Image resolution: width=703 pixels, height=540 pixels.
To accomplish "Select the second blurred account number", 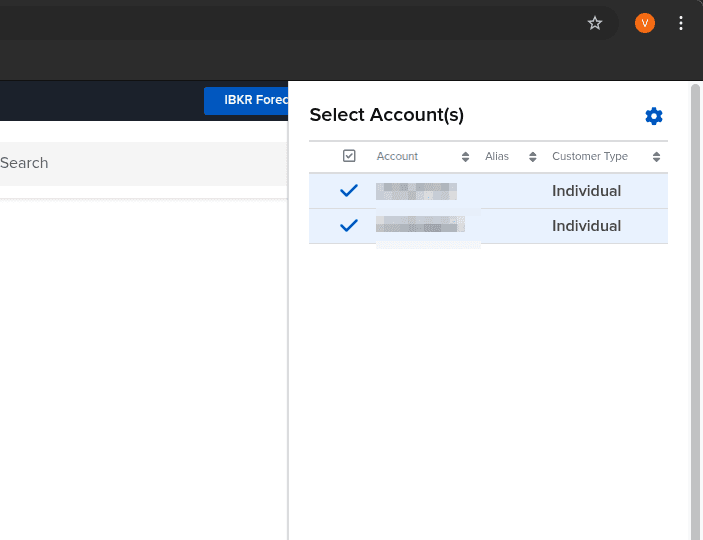I will pos(420,226).
